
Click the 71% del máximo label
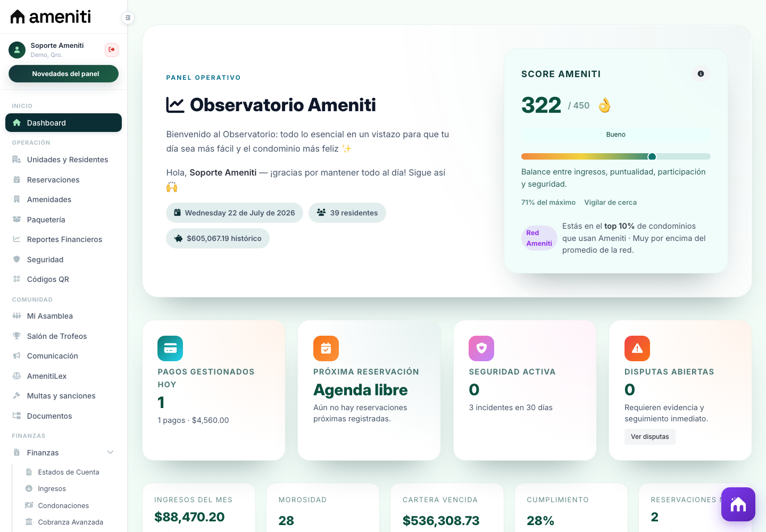pos(548,202)
